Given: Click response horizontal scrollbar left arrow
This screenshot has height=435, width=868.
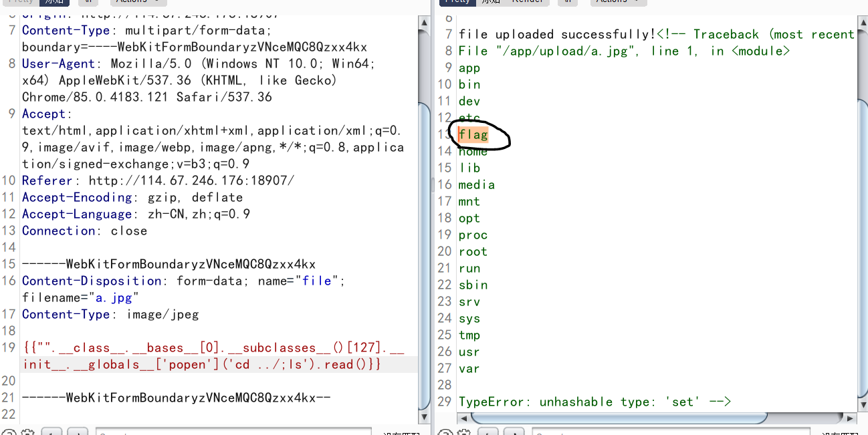Looking at the screenshot, I should [463, 418].
